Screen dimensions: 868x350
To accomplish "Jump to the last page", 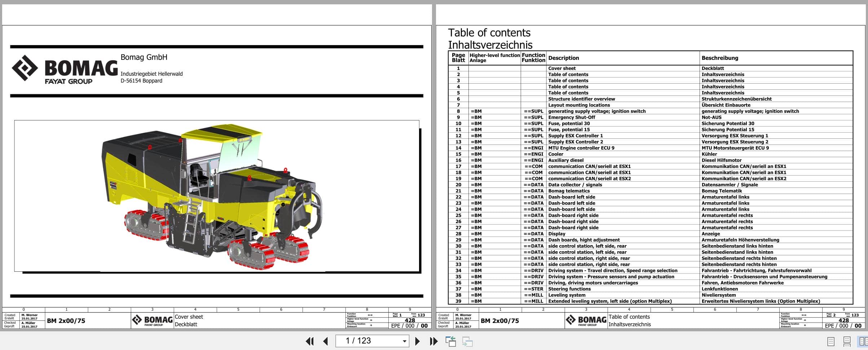I will (x=434, y=341).
